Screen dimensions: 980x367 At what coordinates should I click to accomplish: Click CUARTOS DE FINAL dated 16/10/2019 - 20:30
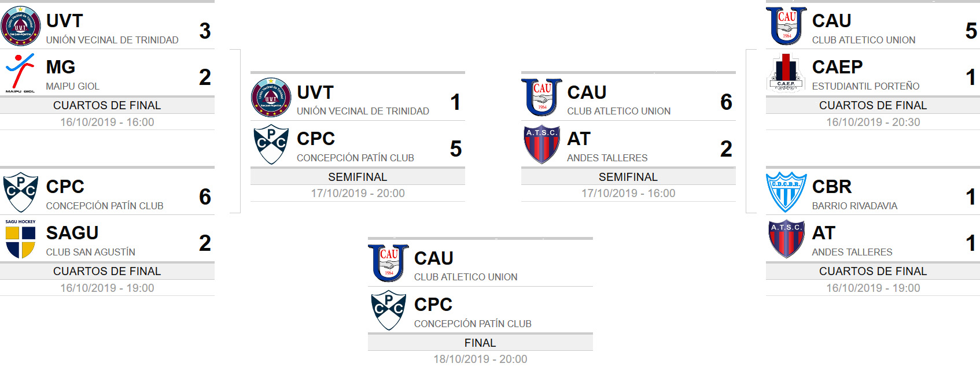[873, 105]
